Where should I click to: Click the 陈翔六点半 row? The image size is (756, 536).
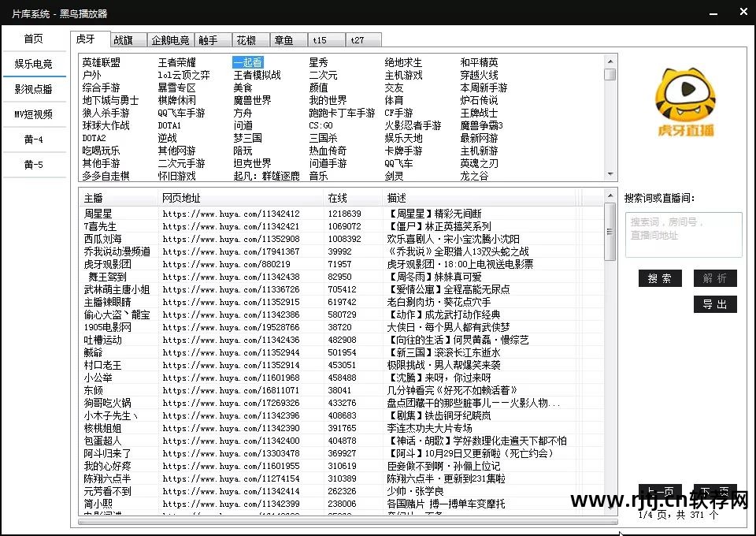click(342, 478)
